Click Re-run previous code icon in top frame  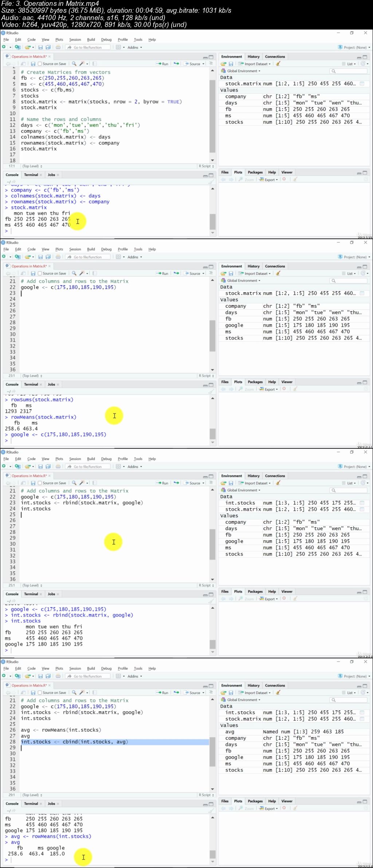176,63
